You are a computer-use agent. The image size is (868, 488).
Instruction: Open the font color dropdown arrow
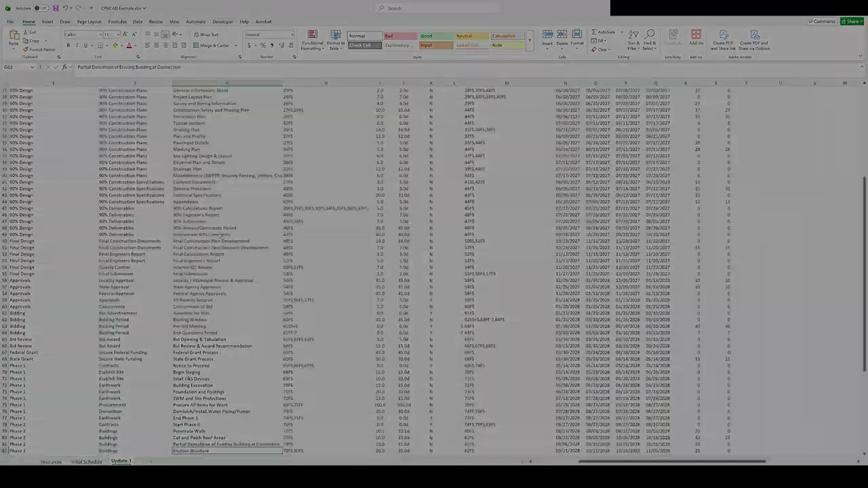pyautogui.click(x=134, y=45)
